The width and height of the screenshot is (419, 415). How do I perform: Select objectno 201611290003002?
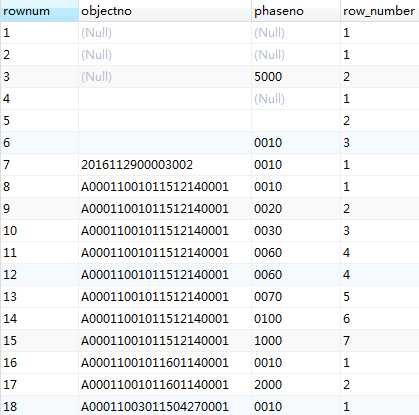tap(165, 165)
